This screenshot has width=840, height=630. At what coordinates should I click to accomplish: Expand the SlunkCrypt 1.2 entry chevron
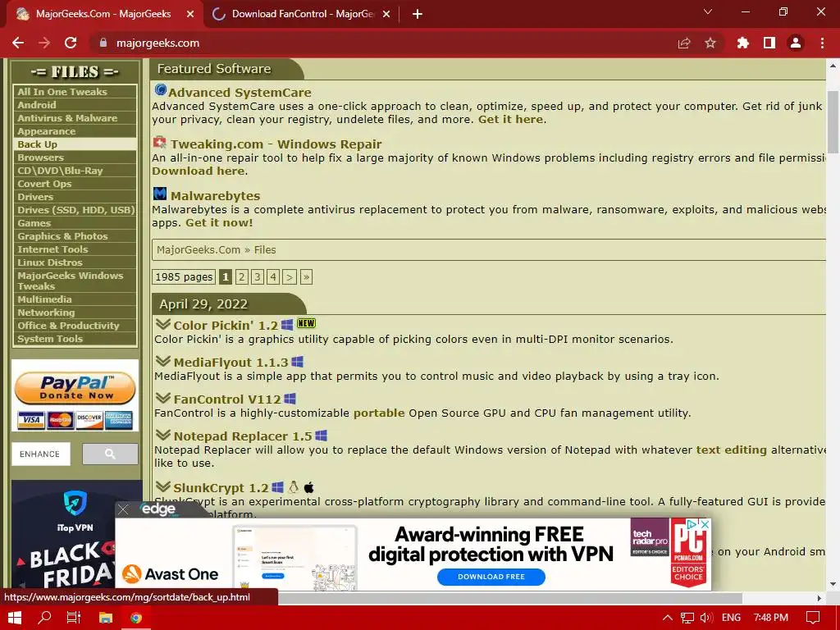(x=163, y=486)
